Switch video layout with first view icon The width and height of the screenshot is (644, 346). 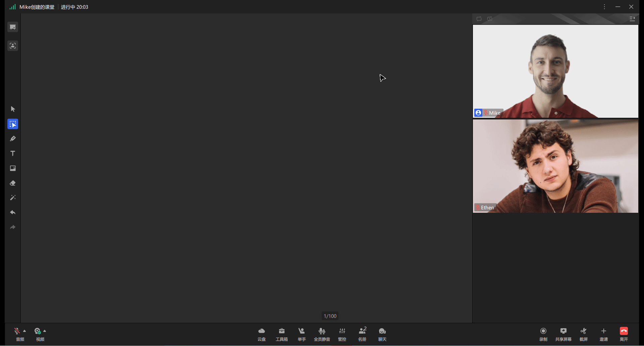click(x=479, y=19)
